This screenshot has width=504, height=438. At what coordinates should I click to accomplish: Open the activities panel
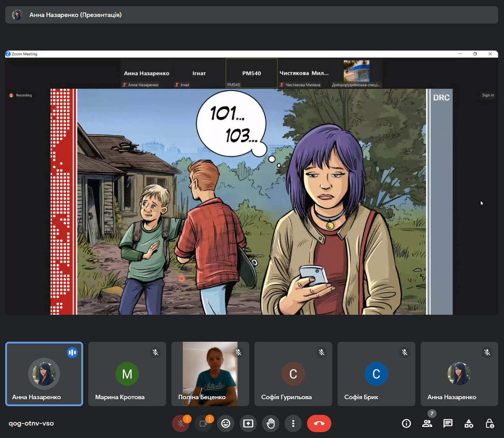(469, 423)
